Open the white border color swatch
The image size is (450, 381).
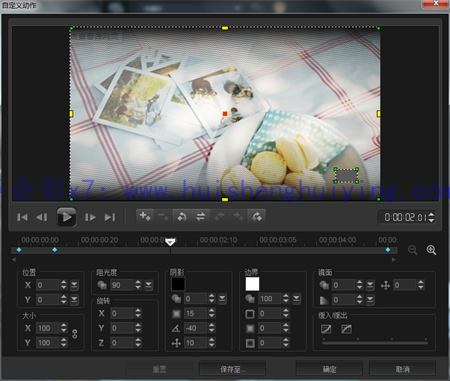pos(252,284)
